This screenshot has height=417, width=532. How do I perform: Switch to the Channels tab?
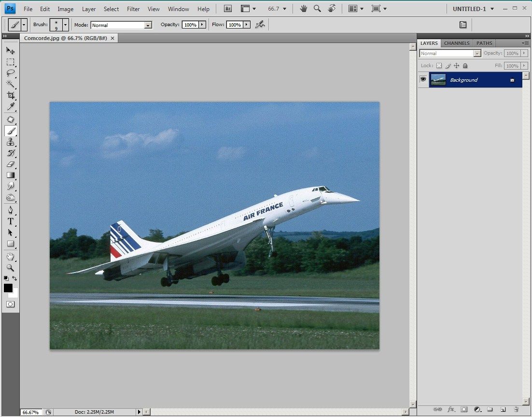tap(456, 43)
